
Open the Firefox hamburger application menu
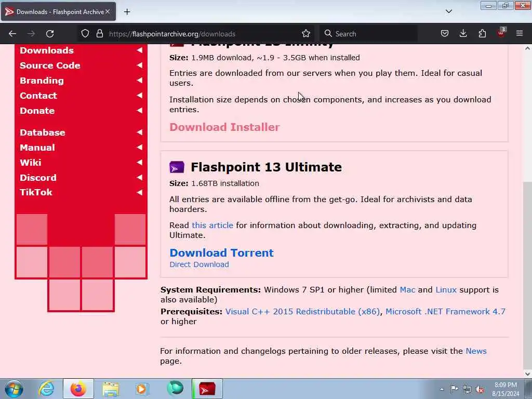520,34
